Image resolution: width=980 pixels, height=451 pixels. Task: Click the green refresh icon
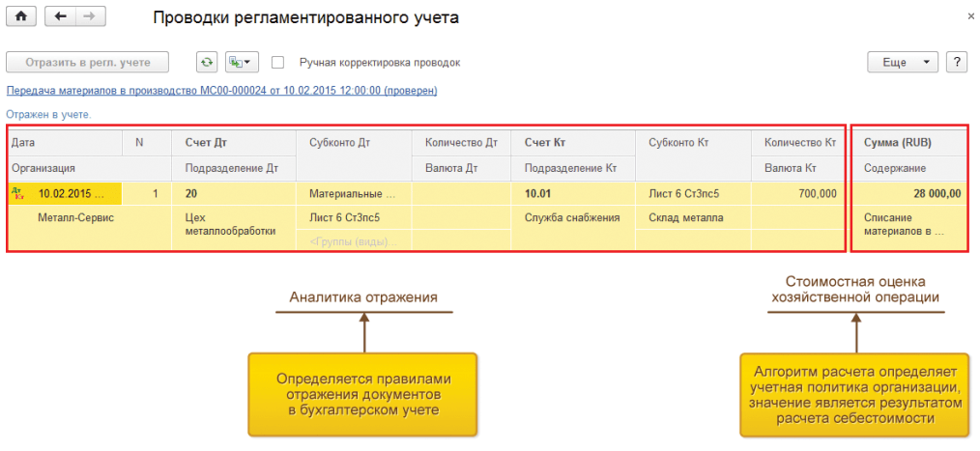tap(206, 62)
